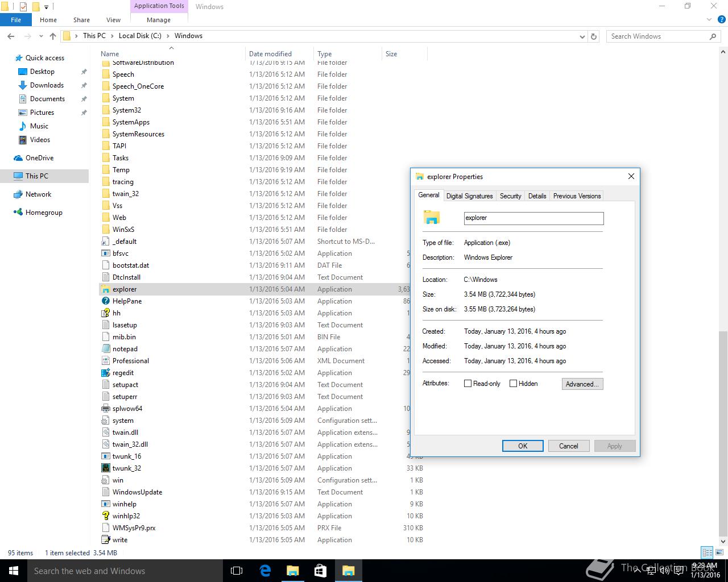Go back with the back arrow

coord(11,36)
